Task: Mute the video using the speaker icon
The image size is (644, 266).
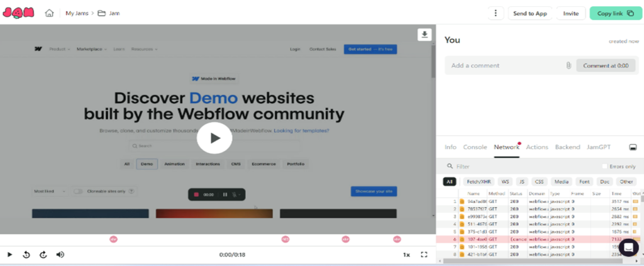Action: tap(60, 255)
